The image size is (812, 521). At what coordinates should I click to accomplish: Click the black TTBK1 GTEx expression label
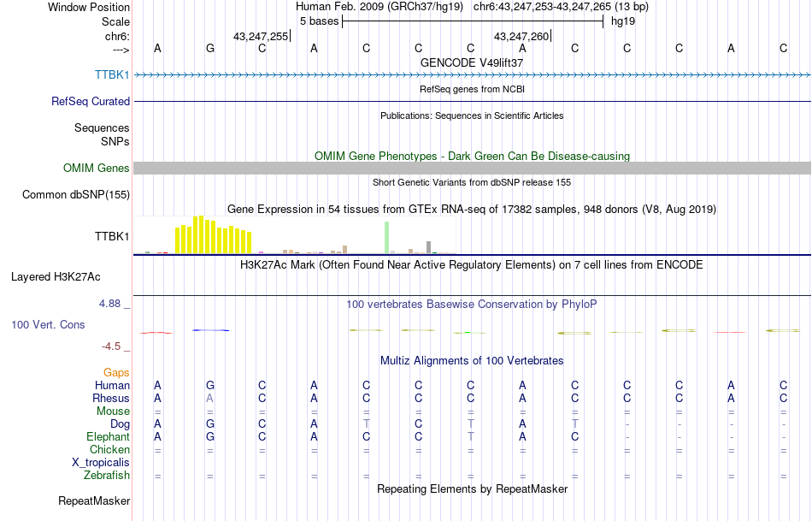112,236
